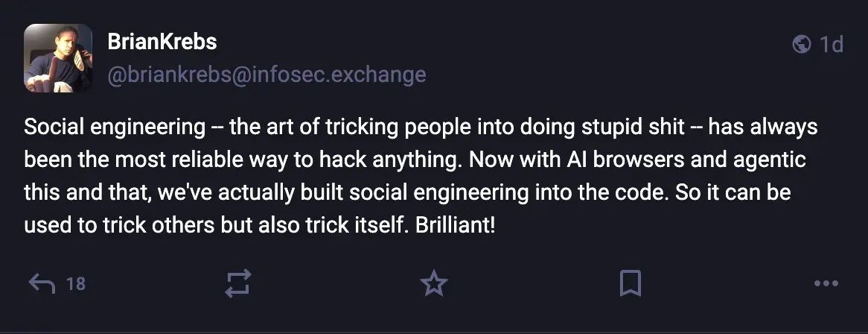The image size is (868, 334).
Task: Click the words "has always" in the post
Action: [x=762, y=127]
